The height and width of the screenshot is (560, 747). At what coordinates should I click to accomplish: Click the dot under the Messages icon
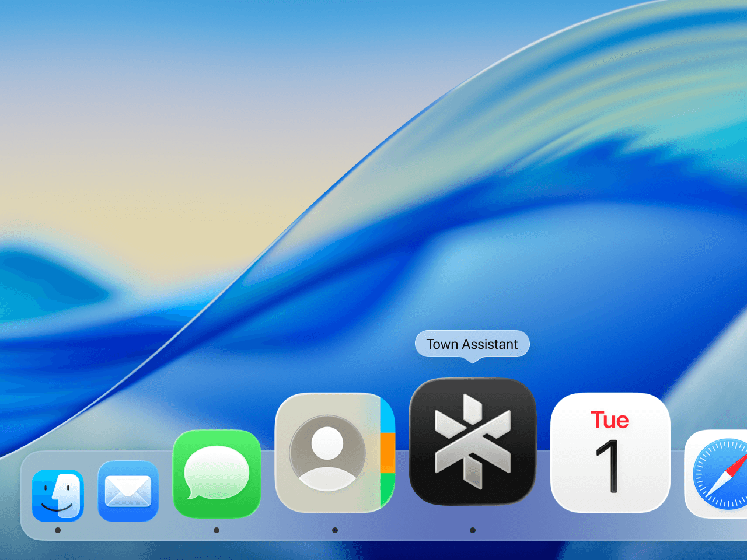pos(217,530)
